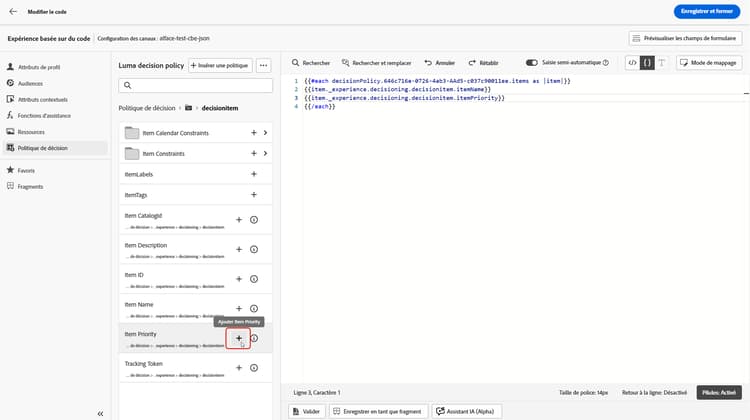Click line 1 of the code editor
This screenshot has width=750, height=420.
437,81
